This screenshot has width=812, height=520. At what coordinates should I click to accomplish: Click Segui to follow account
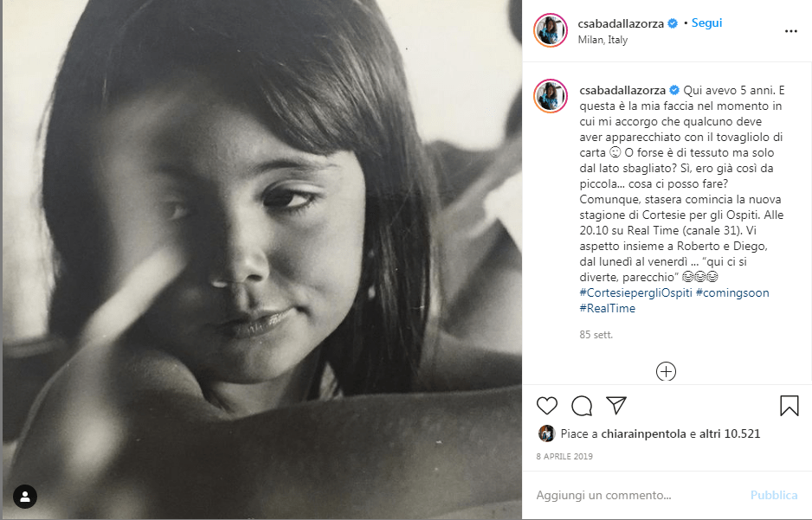pyautogui.click(x=706, y=22)
